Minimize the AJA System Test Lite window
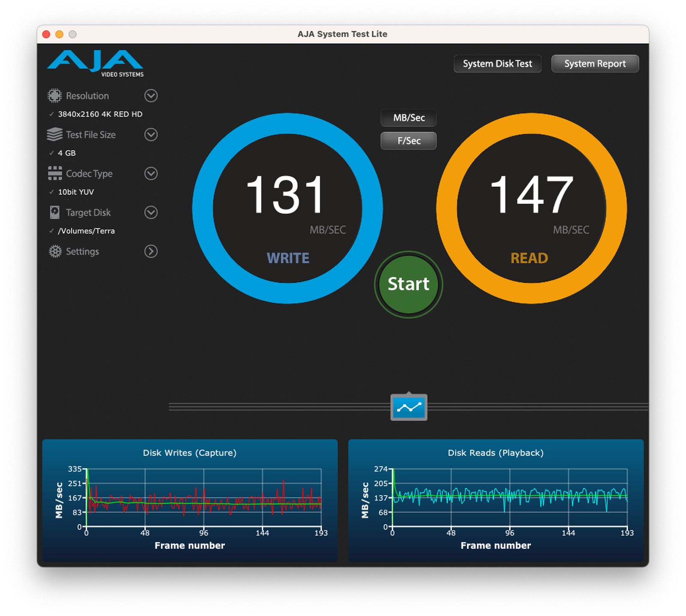Viewport: 686px width, 616px height. [x=60, y=34]
